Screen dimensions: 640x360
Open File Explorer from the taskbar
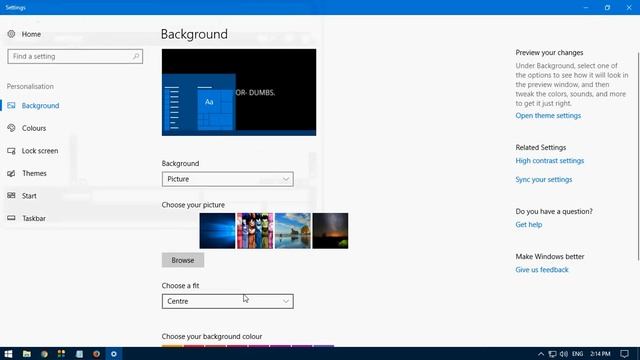(x=27, y=353)
